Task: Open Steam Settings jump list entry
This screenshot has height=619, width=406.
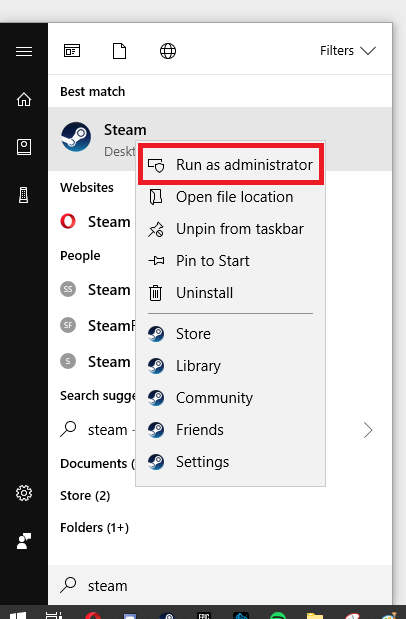Action: (x=231, y=462)
